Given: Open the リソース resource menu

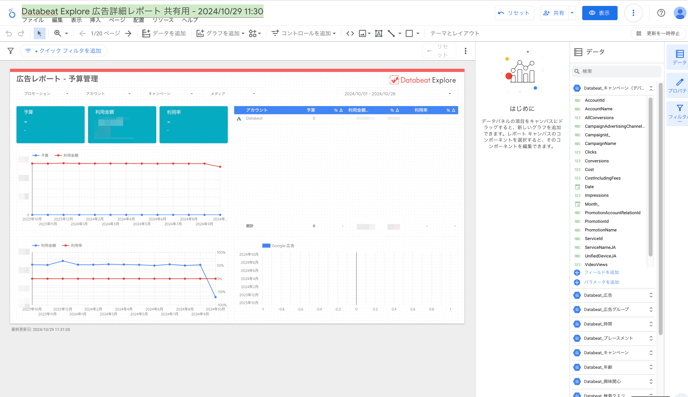Looking at the screenshot, I should [163, 20].
